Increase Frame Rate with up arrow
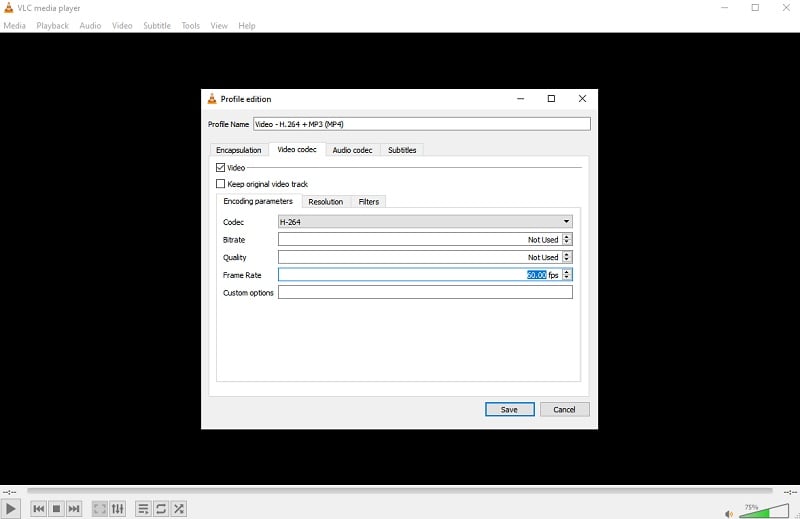This screenshot has width=800, height=519. (x=567, y=272)
